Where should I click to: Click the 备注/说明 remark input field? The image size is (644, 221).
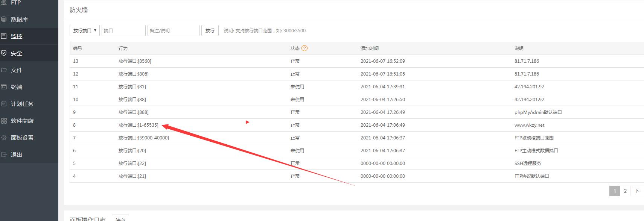pyautogui.click(x=173, y=30)
